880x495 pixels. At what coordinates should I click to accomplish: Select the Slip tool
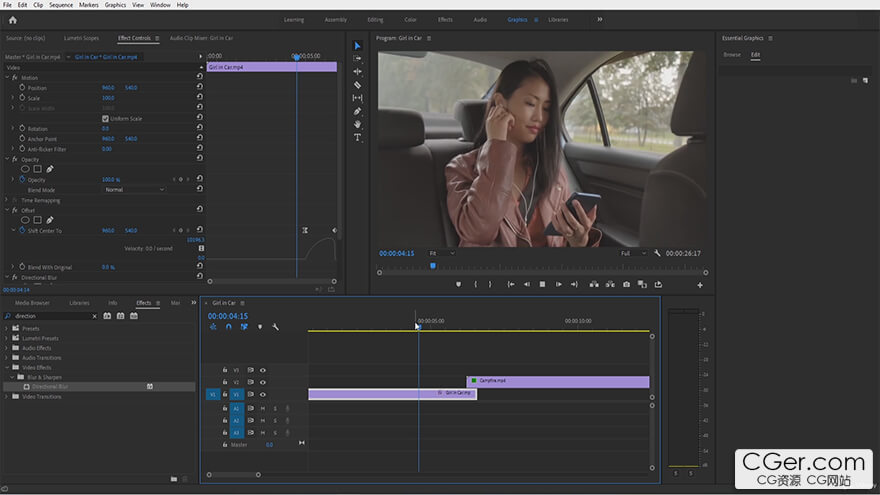tap(358, 98)
